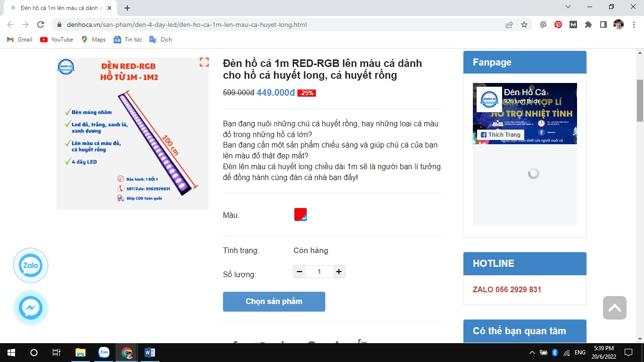The height and width of the screenshot is (362, 644).
Task: Click the Thích Trang Facebook button
Action: click(500, 135)
